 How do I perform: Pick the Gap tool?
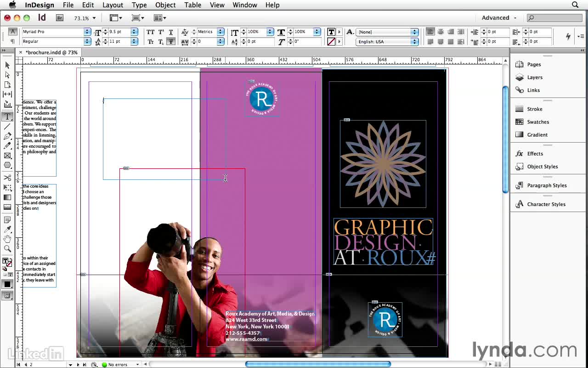coord(7,94)
